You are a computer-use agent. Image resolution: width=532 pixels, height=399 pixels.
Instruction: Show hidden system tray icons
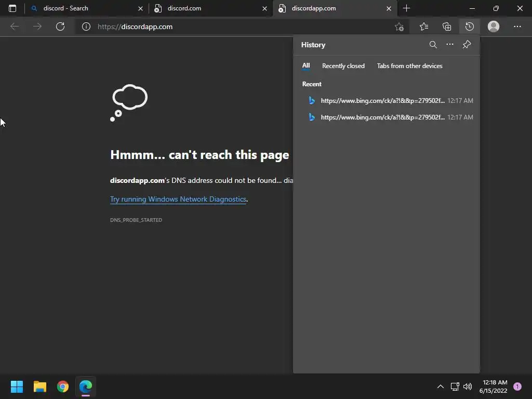441,387
